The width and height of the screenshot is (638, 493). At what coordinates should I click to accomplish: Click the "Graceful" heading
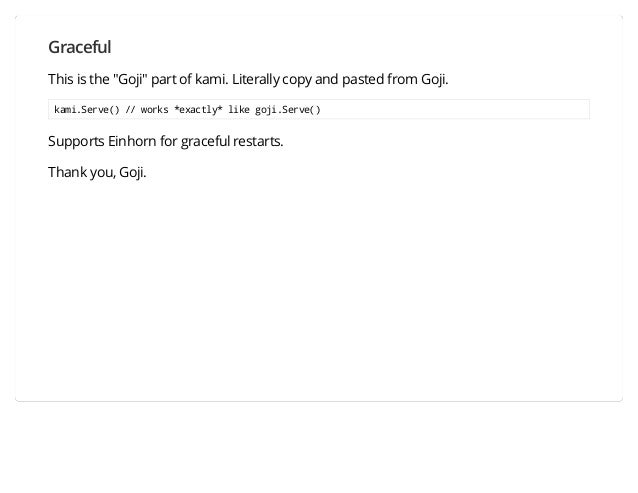tap(79, 47)
